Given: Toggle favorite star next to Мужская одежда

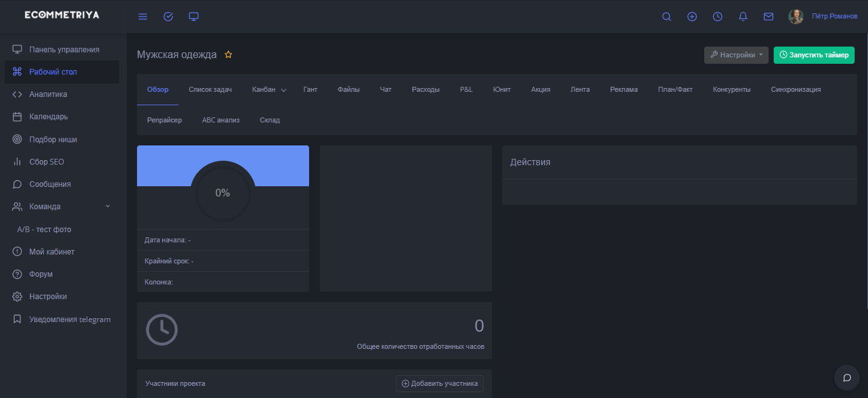Looking at the screenshot, I should (x=228, y=55).
